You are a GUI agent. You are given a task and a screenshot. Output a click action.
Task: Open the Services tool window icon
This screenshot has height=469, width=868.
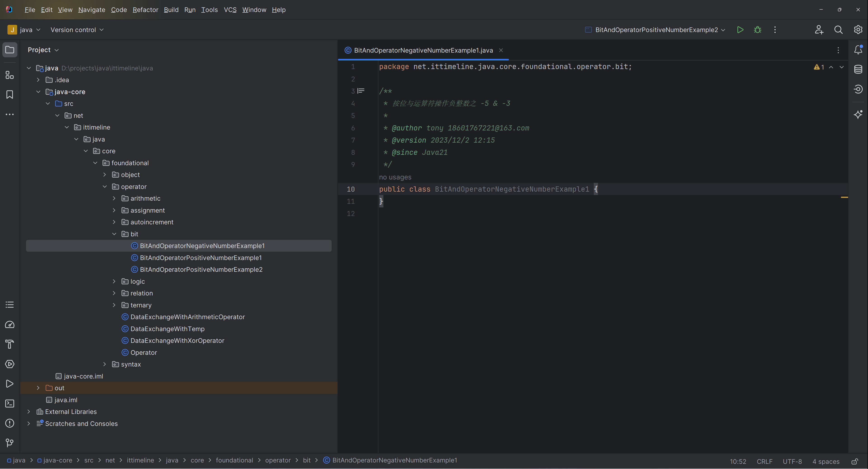point(10,364)
